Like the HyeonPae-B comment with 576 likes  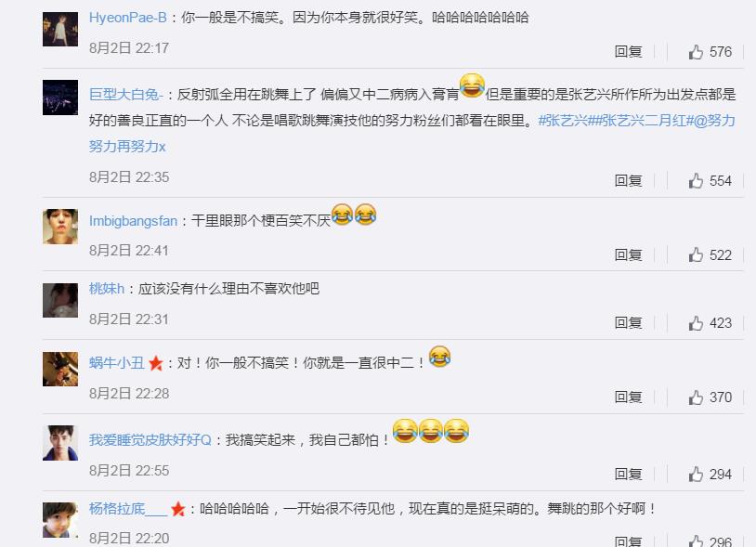coord(696,52)
